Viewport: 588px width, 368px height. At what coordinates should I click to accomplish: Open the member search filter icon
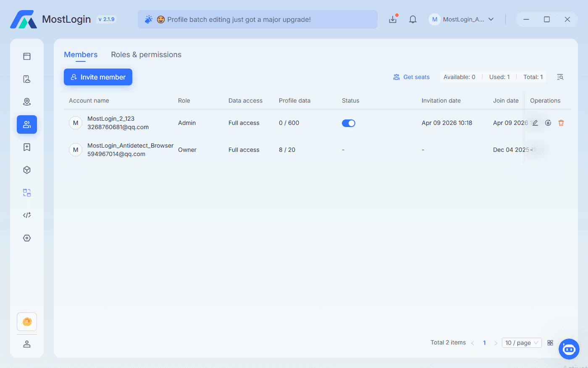click(x=560, y=77)
